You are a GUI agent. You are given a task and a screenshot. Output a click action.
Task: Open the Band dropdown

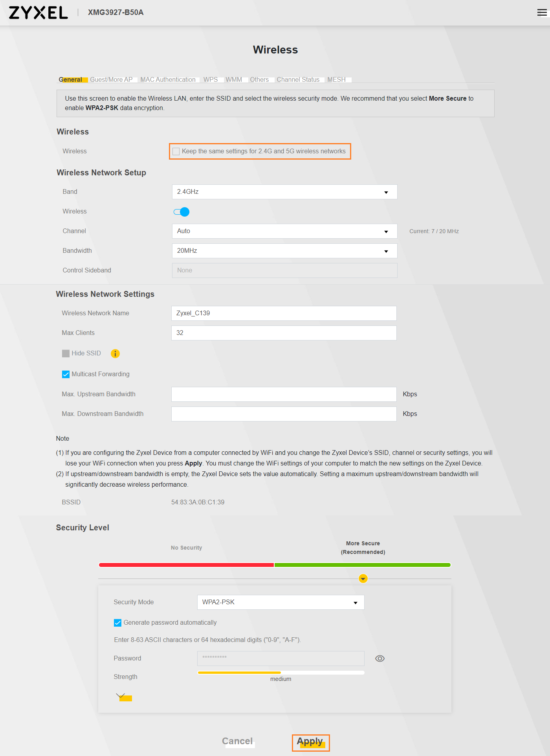(x=284, y=192)
